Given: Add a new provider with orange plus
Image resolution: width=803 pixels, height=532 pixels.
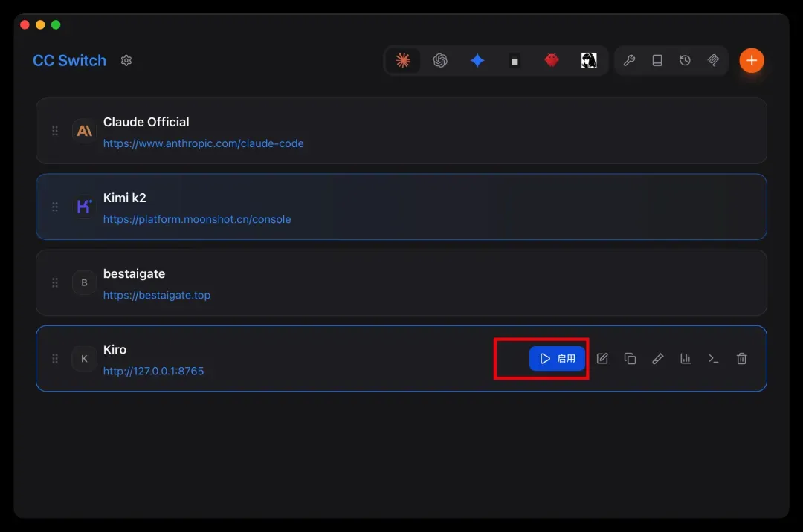Looking at the screenshot, I should coord(751,60).
